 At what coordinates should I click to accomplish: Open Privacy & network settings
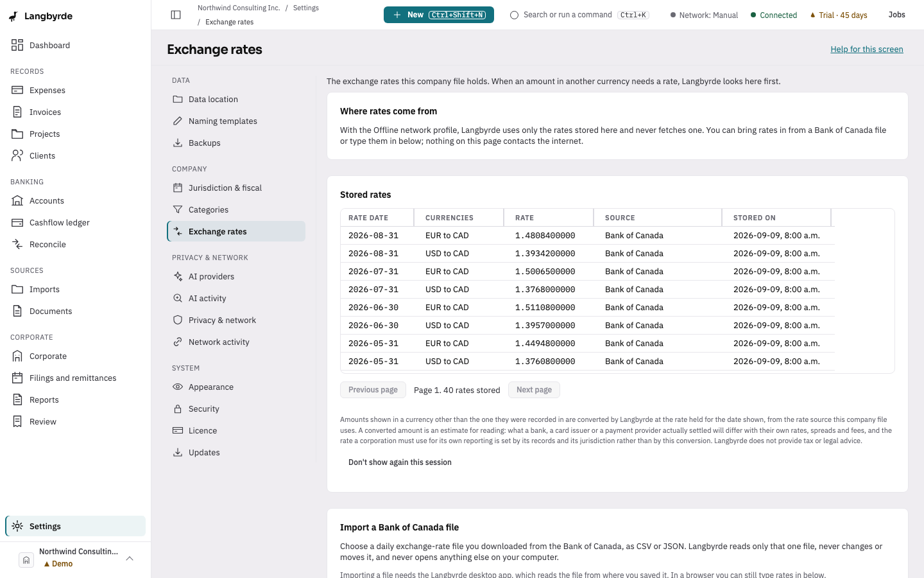(x=236, y=320)
